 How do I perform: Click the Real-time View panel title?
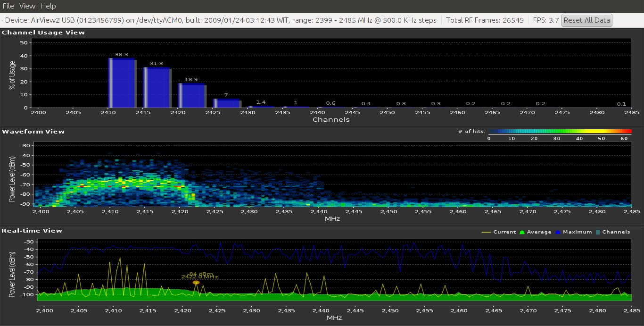[x=32, y=231]
